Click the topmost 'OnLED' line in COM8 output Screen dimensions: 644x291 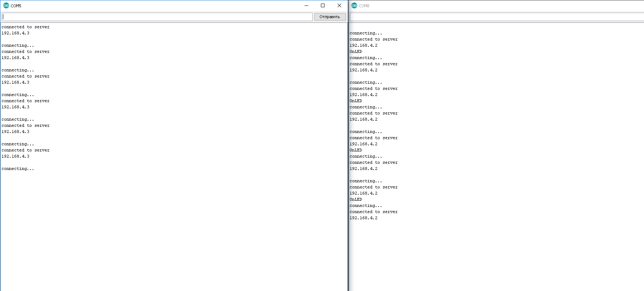click(x=356, y=52)
